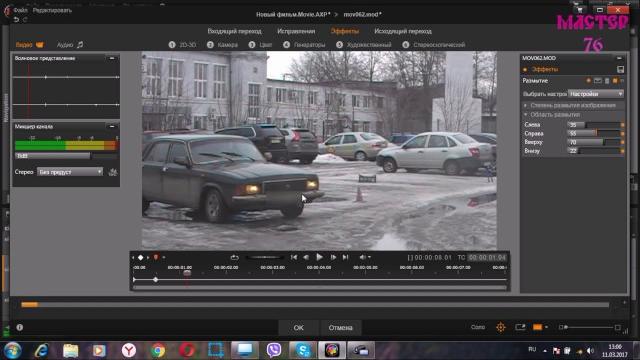Image resolution: width=640 pixels, height=360 pixels.
Task: Click the save preset floppy icon
Action: point(620,69)
